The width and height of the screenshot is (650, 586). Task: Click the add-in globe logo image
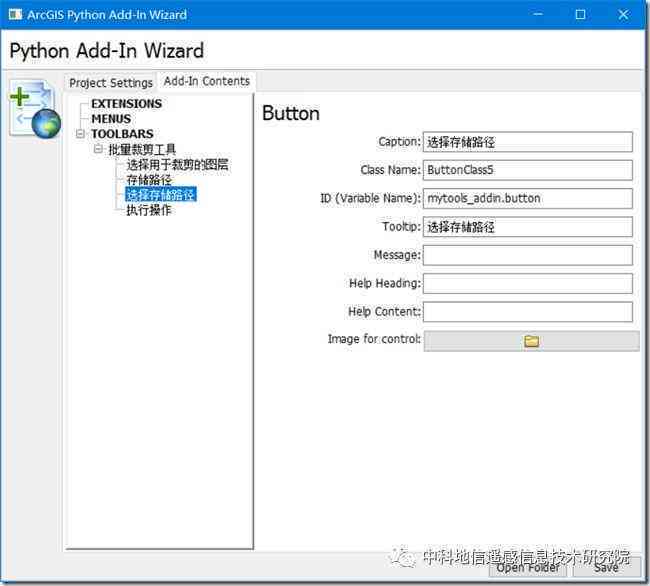click(35, 110)
